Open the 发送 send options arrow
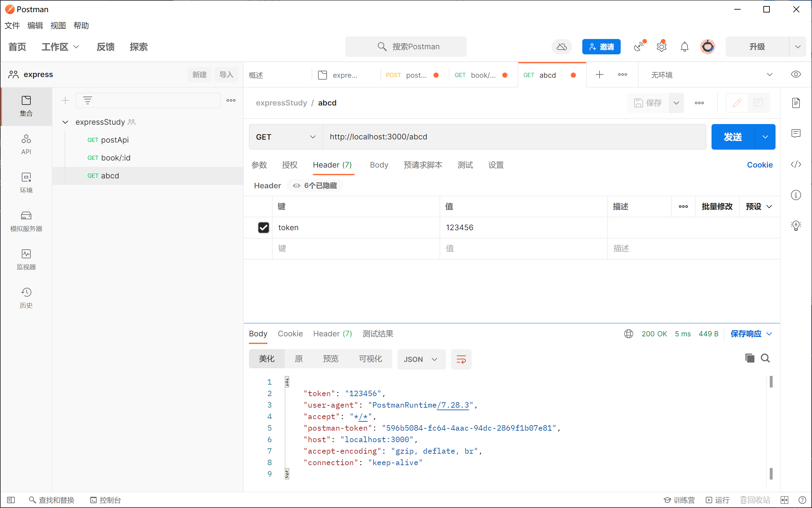This screenshot has width=812, height=508. (x=765, y=137)
